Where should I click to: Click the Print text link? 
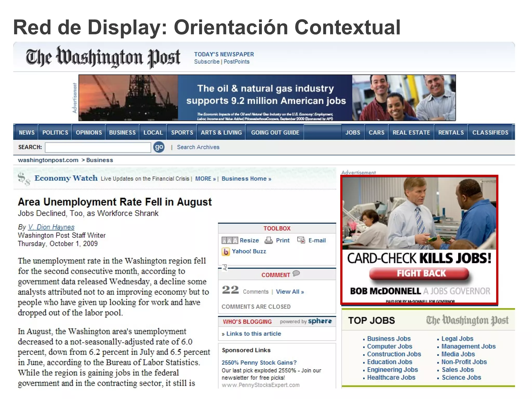coord(283,240)
